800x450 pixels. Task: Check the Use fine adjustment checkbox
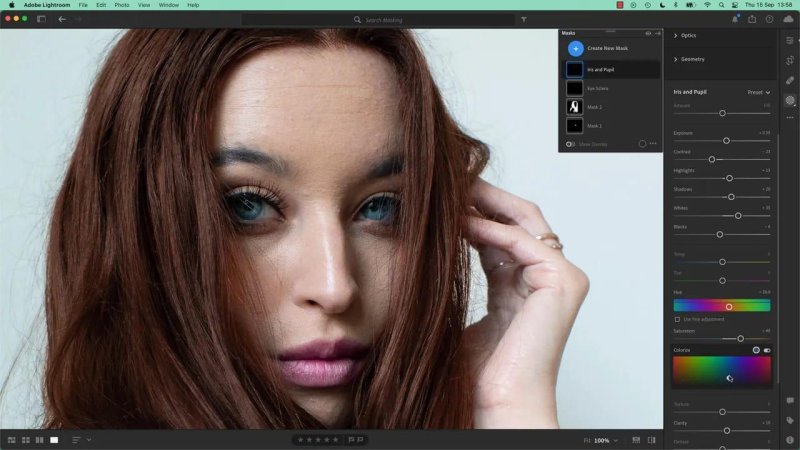point(678,319)
